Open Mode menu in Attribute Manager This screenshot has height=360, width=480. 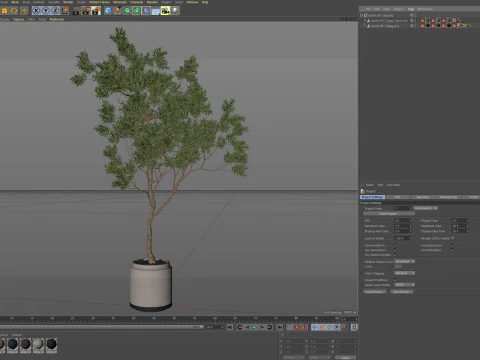[370, 185]
